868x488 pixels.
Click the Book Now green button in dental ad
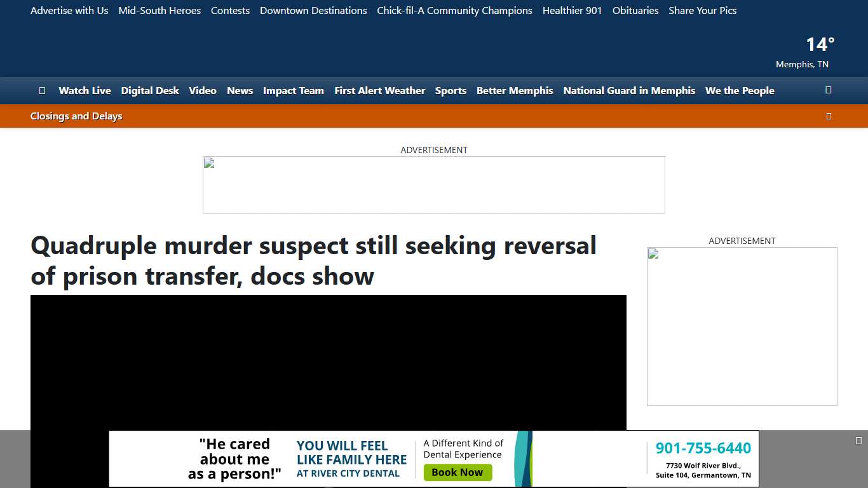(x=458, y=472)
